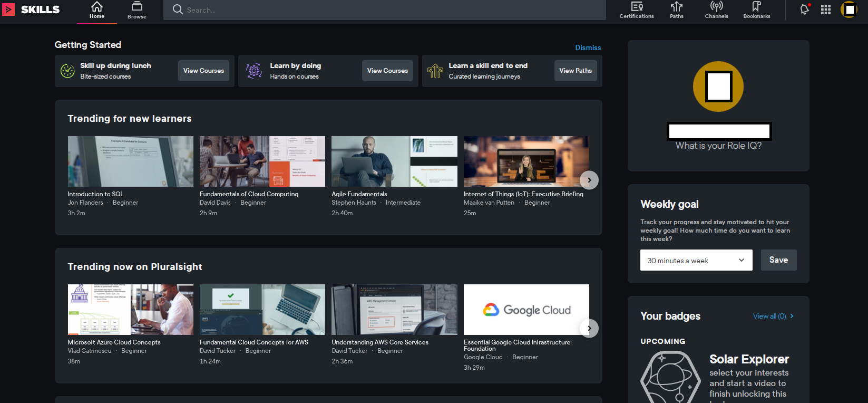View Courses for Learn by doing

click(x=387, y=71)
